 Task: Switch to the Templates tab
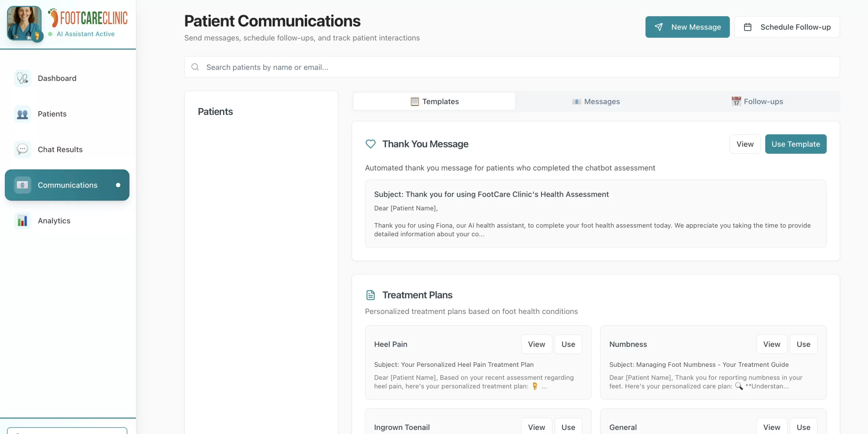pos(434,101)
